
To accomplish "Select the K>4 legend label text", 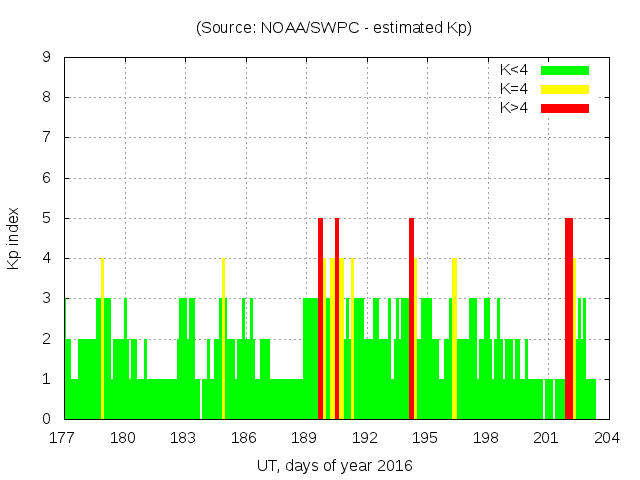I will pyautogui.click(x=515, y=108).
